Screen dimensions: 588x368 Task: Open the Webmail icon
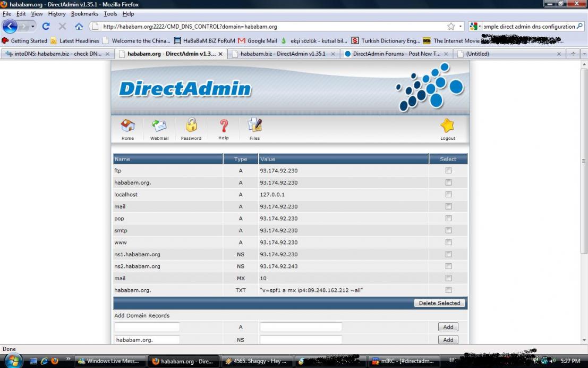(x=159, y=126)
